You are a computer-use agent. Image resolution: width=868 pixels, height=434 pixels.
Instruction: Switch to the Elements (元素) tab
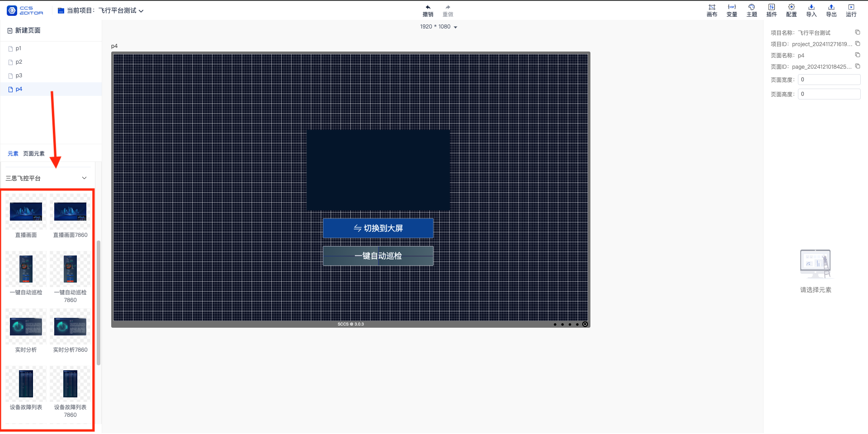[13, 154]
